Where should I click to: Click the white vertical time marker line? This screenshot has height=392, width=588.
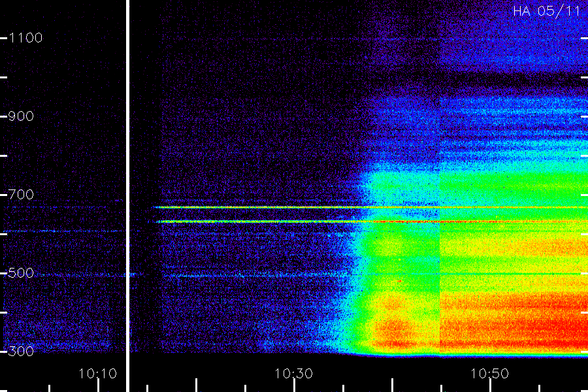click(127, 196)
